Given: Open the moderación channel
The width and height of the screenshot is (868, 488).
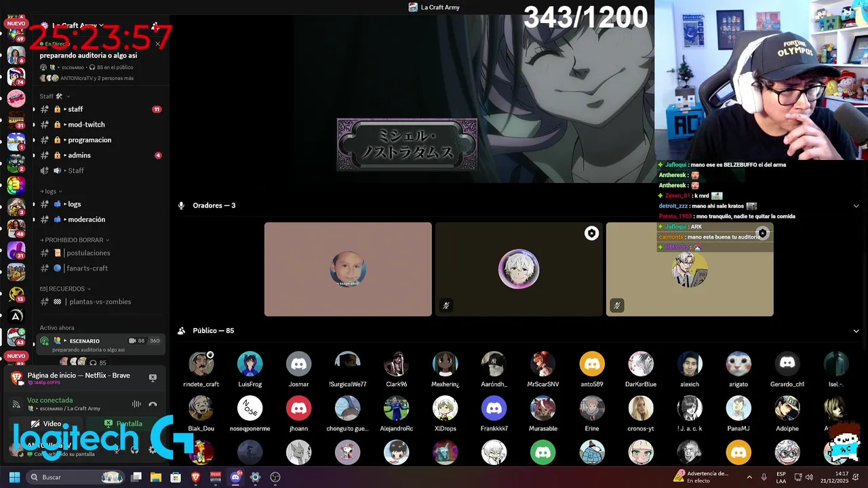Looking at the screenshot, I should (x=100, y=220).
